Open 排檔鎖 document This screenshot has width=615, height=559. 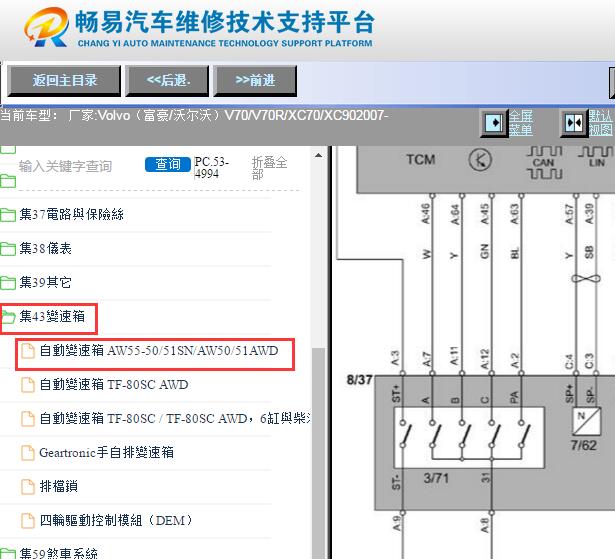tap(59, 486)
